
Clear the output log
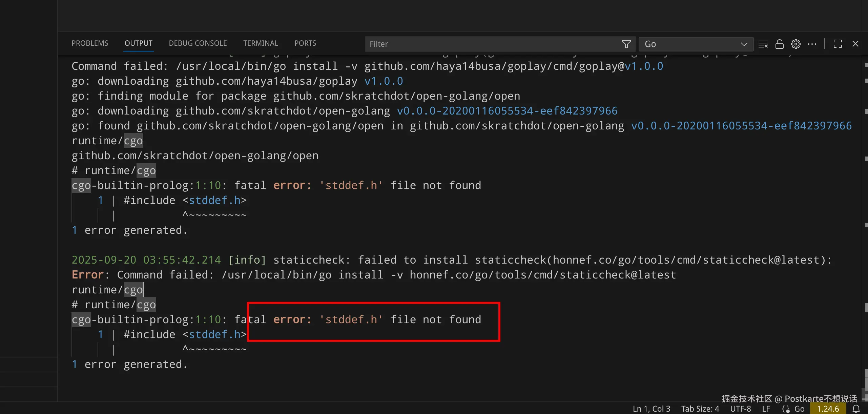click(763, 44)
